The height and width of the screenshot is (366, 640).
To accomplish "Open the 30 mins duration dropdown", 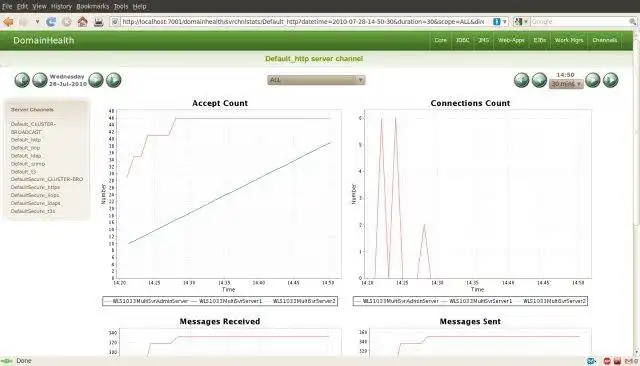I will 566,84.
